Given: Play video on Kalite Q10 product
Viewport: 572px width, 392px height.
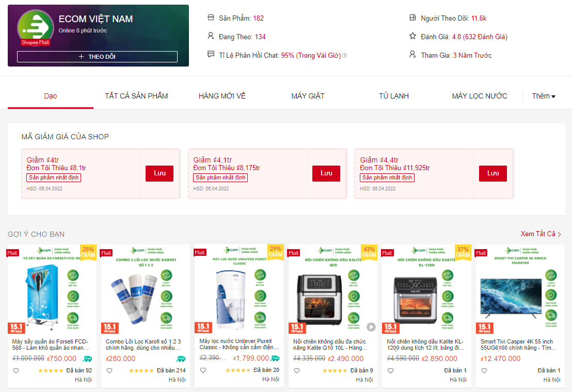Looking at the screenshot, I should coord(371,327).
